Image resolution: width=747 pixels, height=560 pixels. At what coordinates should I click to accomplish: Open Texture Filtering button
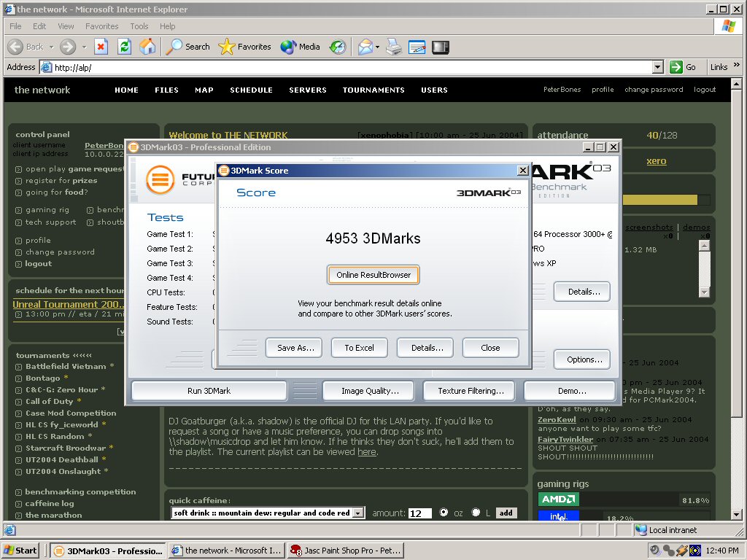click(471, 391)
